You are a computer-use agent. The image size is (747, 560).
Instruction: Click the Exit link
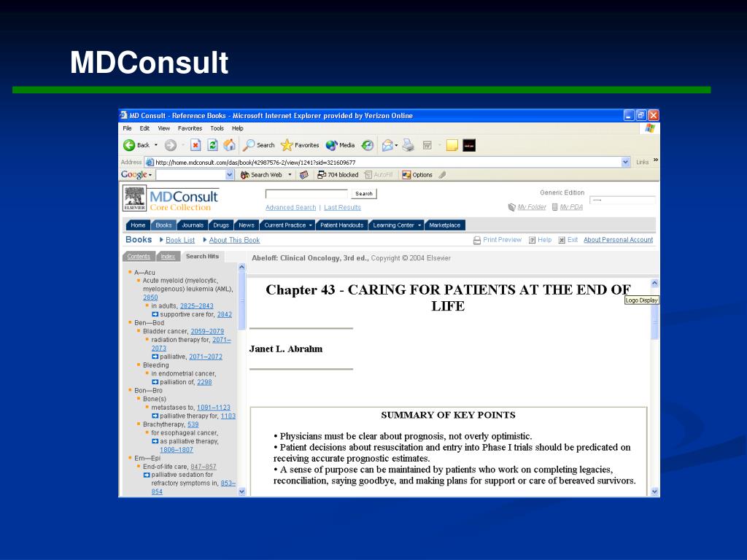pyautogui.click(x=573, y=240)
